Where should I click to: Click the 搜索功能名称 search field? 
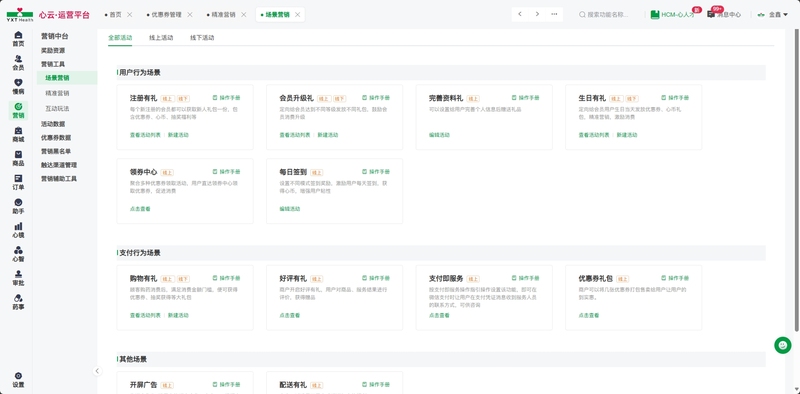pos(607,15)
